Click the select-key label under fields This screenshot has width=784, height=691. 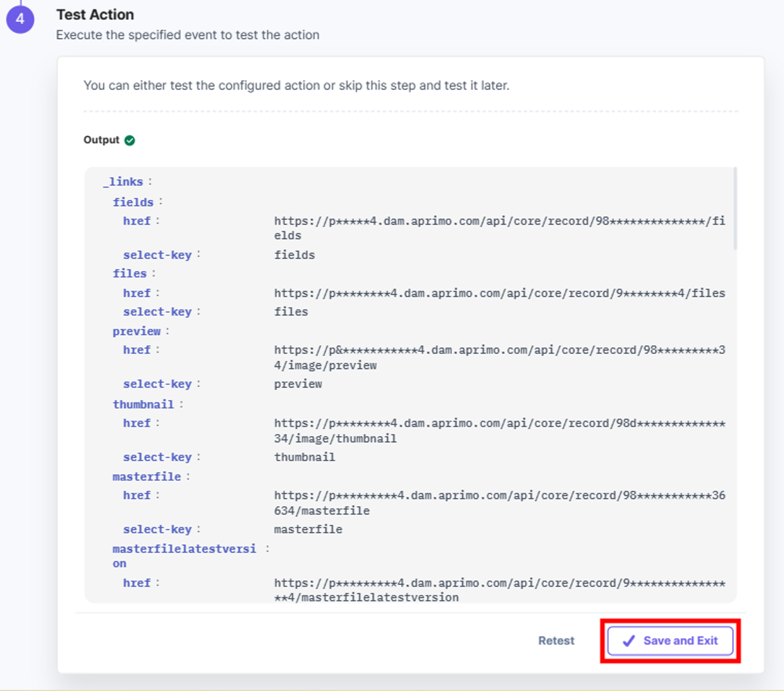pyautogui.click(x=157, y=255)
